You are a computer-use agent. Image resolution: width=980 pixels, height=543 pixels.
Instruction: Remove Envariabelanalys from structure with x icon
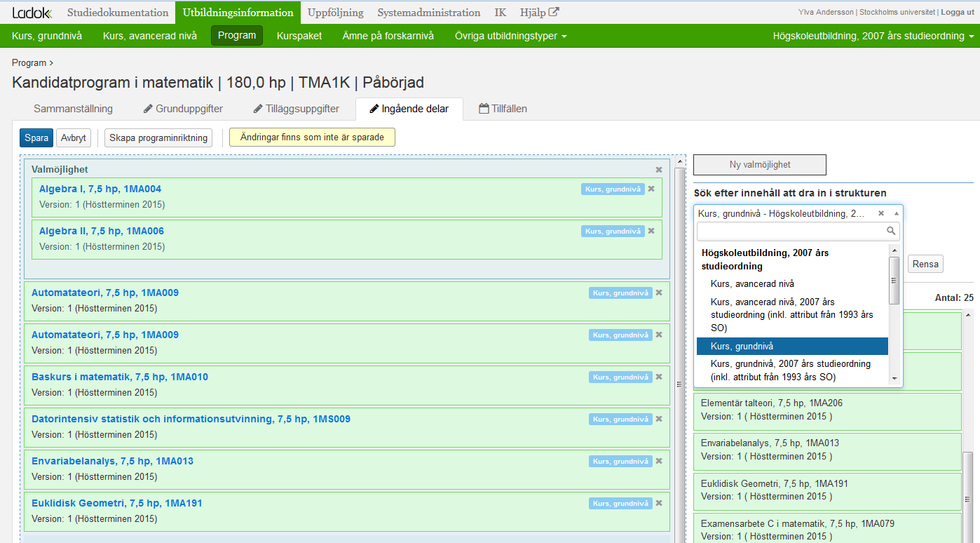[659, 461]
